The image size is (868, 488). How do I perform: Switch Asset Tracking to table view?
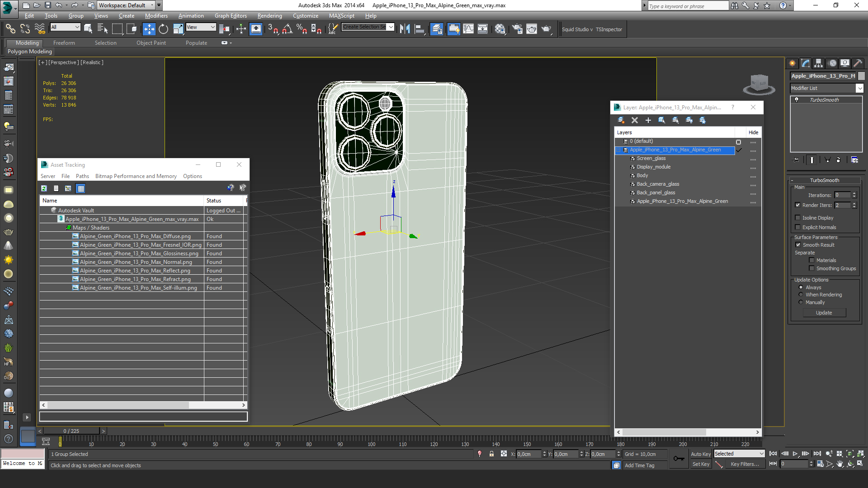[x=81, y=188]
